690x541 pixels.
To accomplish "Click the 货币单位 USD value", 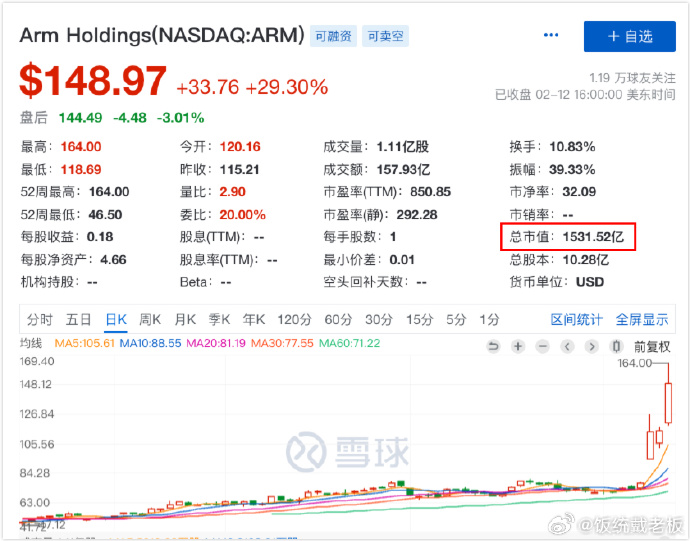I will 590,282.
